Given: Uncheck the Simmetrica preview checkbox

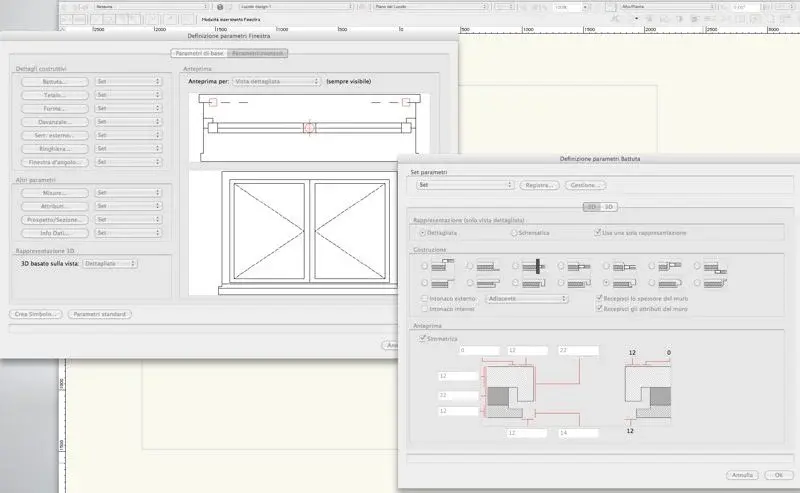Looking at the screenshot, I should pyautogui.click(x=421, y=339).
